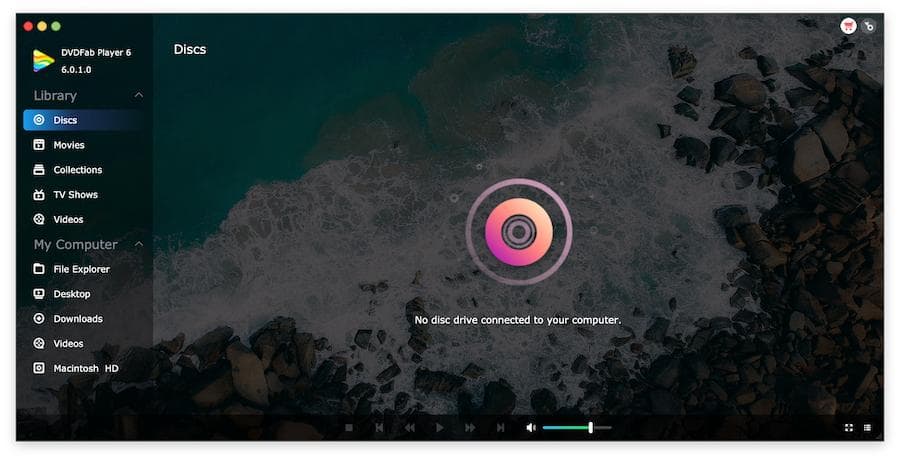
Task: Click the Macintosh HD drive icon
Action: (38, 368)
